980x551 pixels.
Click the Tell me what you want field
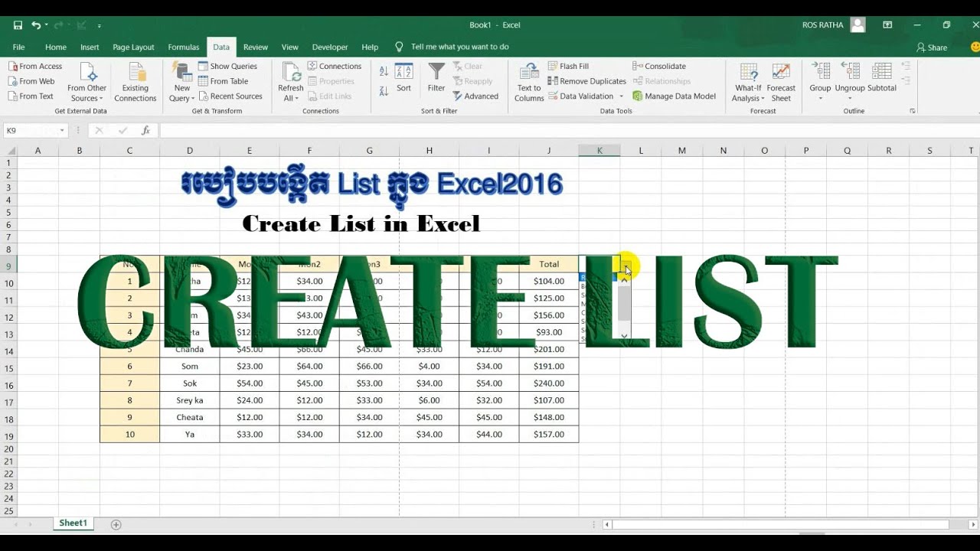(x=459, y=47)
